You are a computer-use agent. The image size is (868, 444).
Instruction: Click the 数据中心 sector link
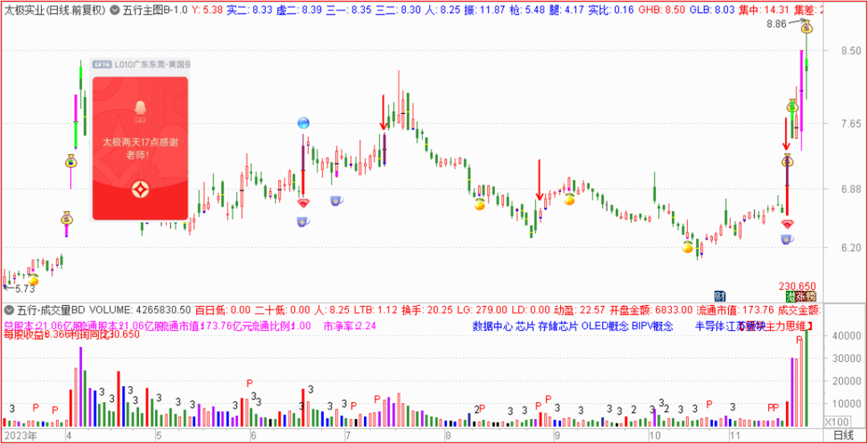pyautogui.click(x=492, y=326)
